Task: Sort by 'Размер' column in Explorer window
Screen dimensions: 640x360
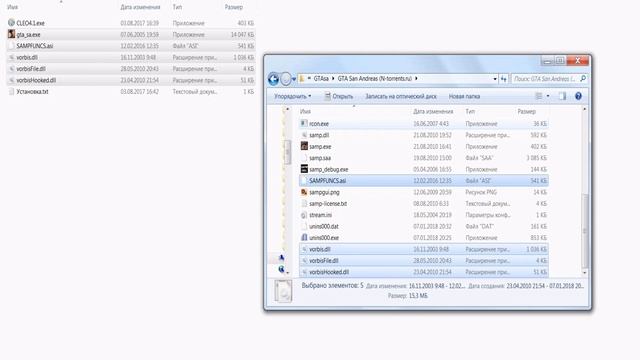Action: (x=527, y=111)
